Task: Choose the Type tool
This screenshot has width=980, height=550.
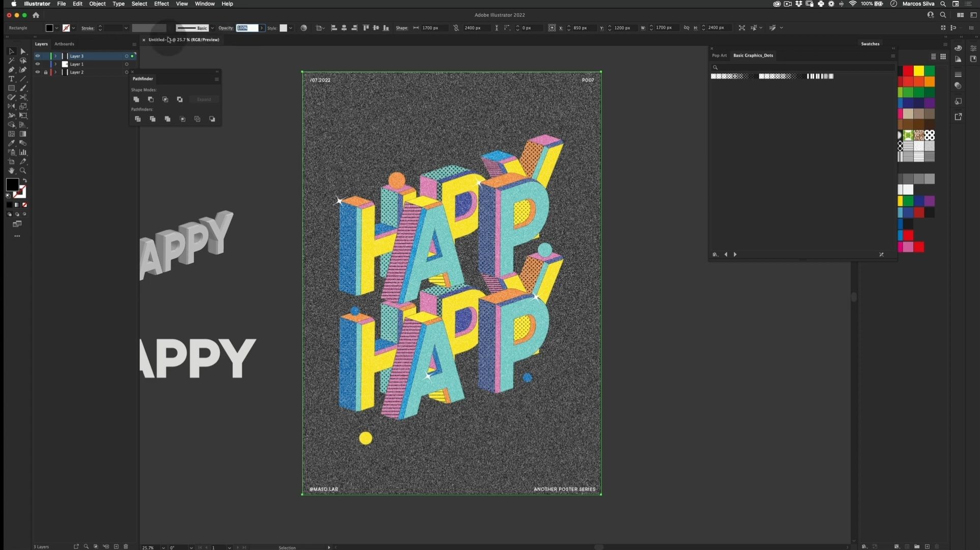Action: click(x=11, y=79)
